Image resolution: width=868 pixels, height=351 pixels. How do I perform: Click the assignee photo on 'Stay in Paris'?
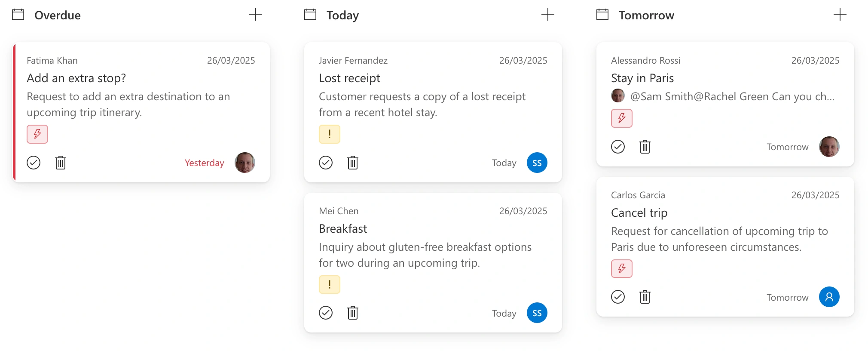tap(829, 147)
